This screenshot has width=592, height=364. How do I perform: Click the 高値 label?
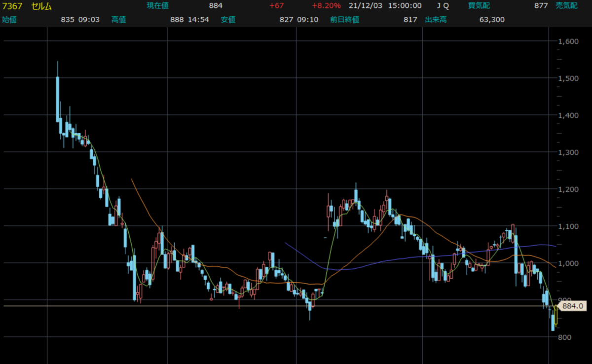tap(119, 20)
